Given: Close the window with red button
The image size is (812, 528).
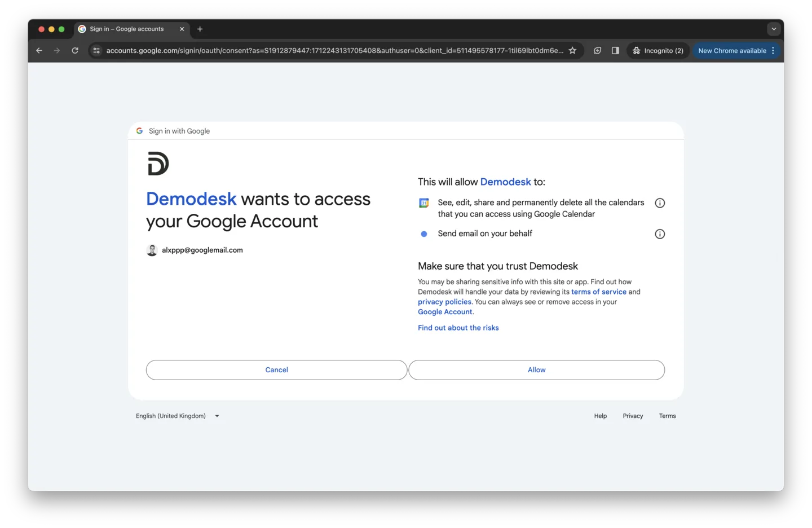Looking at the screenshot, I should (41, 29).
